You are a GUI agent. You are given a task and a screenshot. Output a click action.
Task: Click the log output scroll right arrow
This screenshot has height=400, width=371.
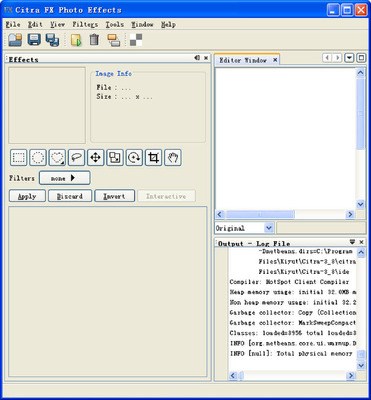pyautogui.click(x=350, y=376)
